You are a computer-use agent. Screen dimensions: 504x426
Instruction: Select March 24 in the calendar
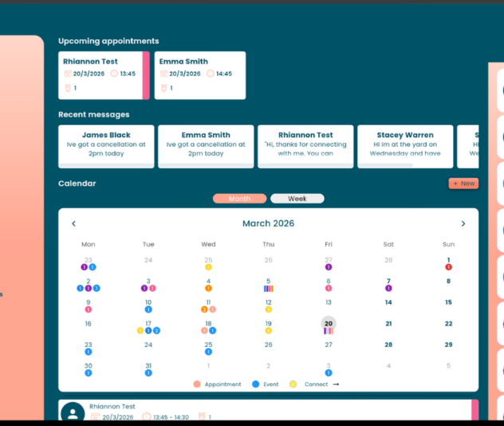[148, 345]
